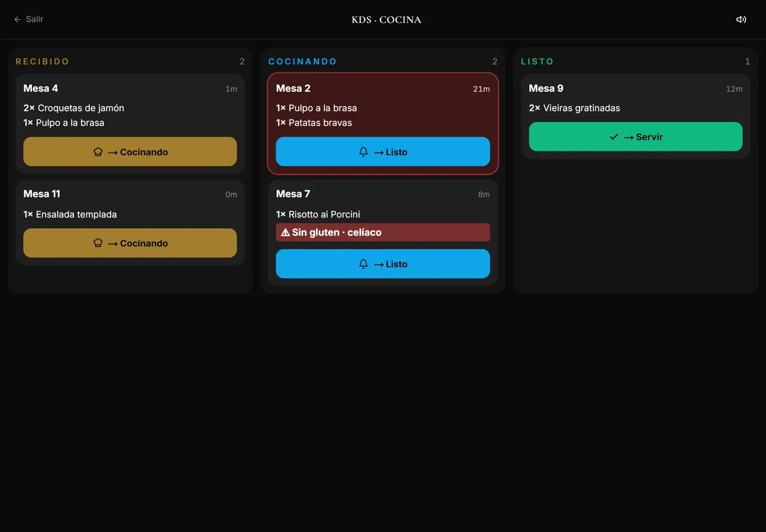This screenshot has height=532, width=766.
Task: Move Mesa 4 to Cocinando
Action: coord(130,151)
